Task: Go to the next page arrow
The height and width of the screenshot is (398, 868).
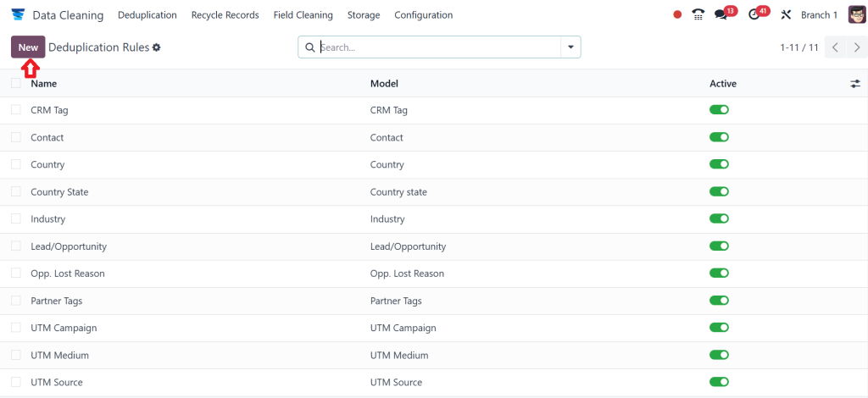Action: click(x=857, y=47)
